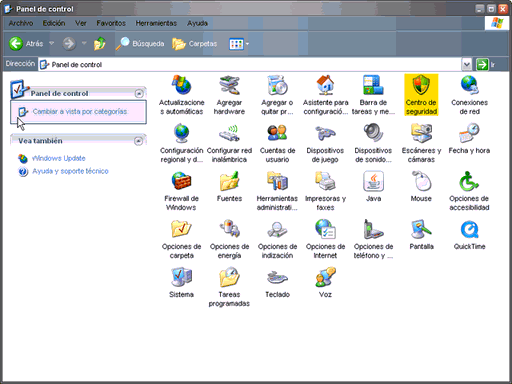512x384 pixels.
Task: Open Herramientas administrativas icon
Action: 277,191
